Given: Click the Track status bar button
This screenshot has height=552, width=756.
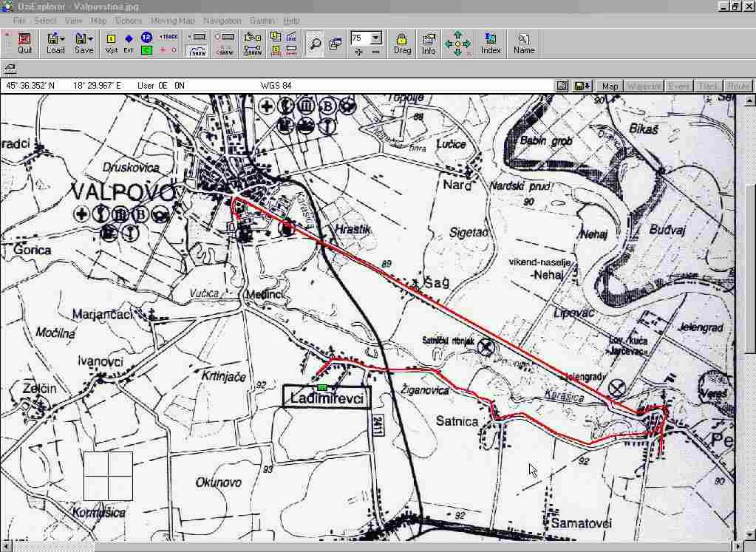Looking at the screenshot, I should click(x=708, y=86).
